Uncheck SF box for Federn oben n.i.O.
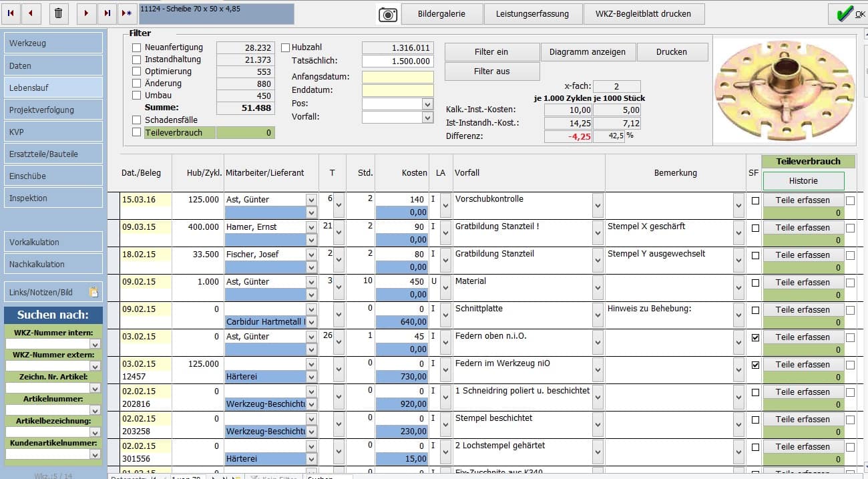 (755, 338)
